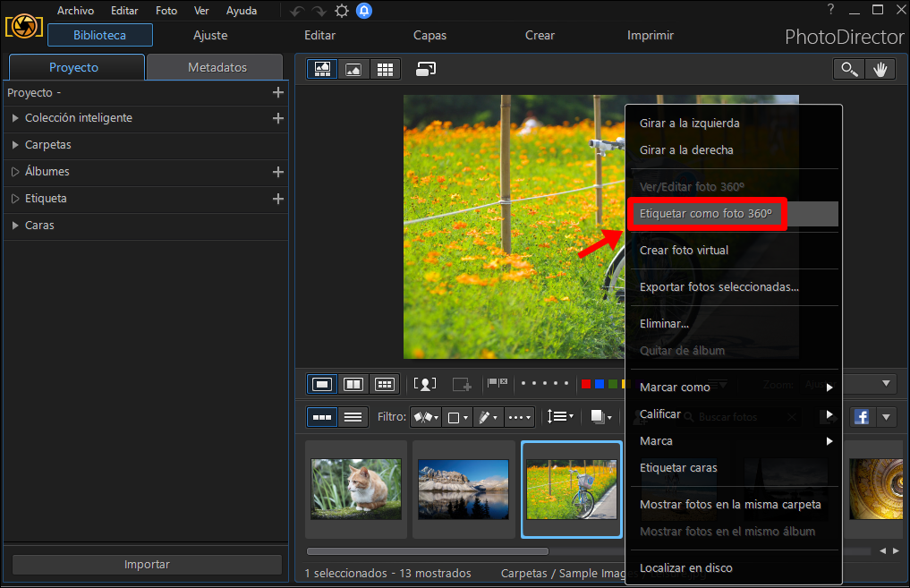Open the flag filter dropdown
The height and width of the screenshot is (588, 910).
tap(425, 417)
